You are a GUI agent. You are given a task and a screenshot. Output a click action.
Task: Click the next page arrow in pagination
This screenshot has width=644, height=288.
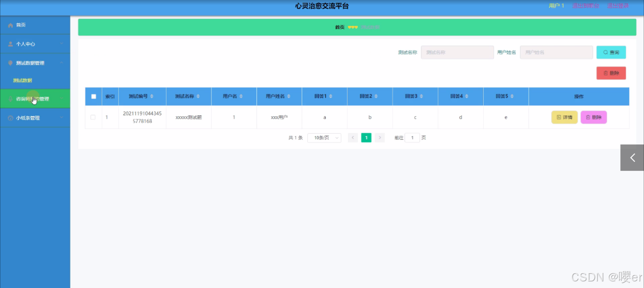point(380,138)
